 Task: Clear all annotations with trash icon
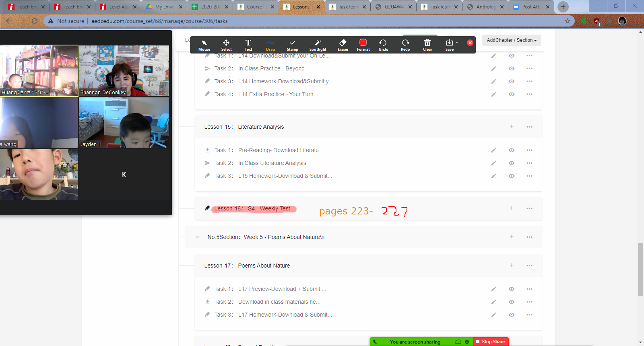click(427, 45)
